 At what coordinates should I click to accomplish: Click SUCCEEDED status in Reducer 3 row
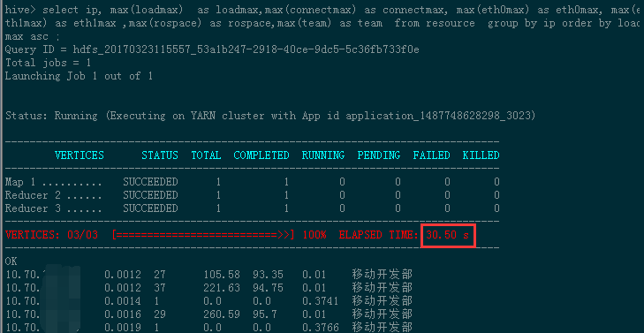point(150,208)
